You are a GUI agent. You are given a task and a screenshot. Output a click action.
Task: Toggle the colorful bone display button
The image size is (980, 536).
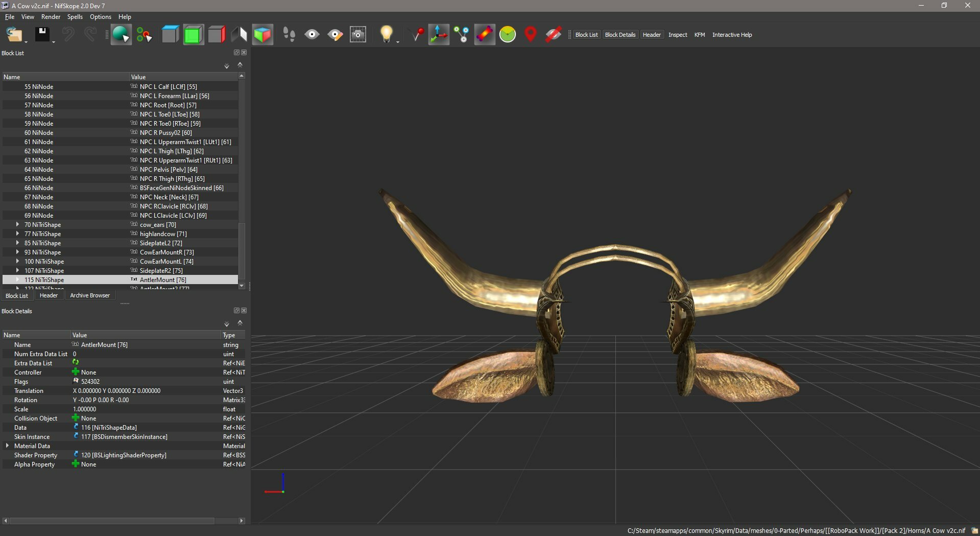485,35
